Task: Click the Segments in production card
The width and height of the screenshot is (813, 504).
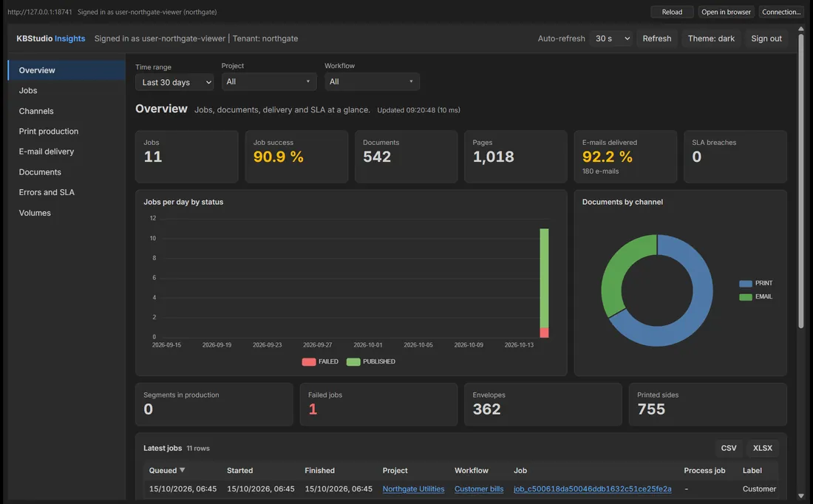Action: [214, 404]
